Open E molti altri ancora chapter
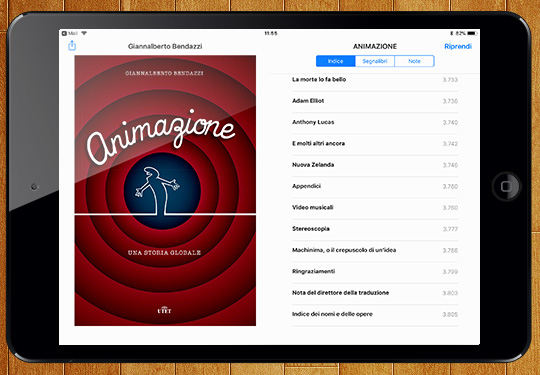Viewport: 540px width, 375px height. click(x=375, y=144)
